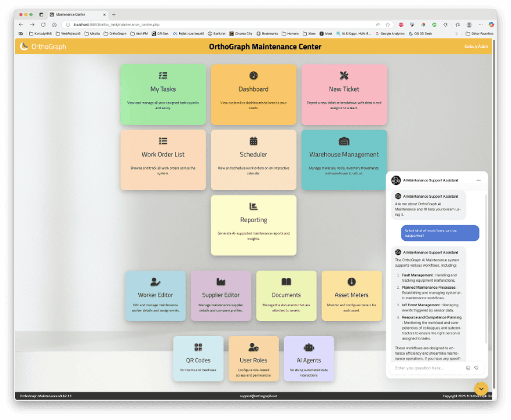Reload the page with the refresh icon
This screenshot has height=420, width=511.
(43, 24)
